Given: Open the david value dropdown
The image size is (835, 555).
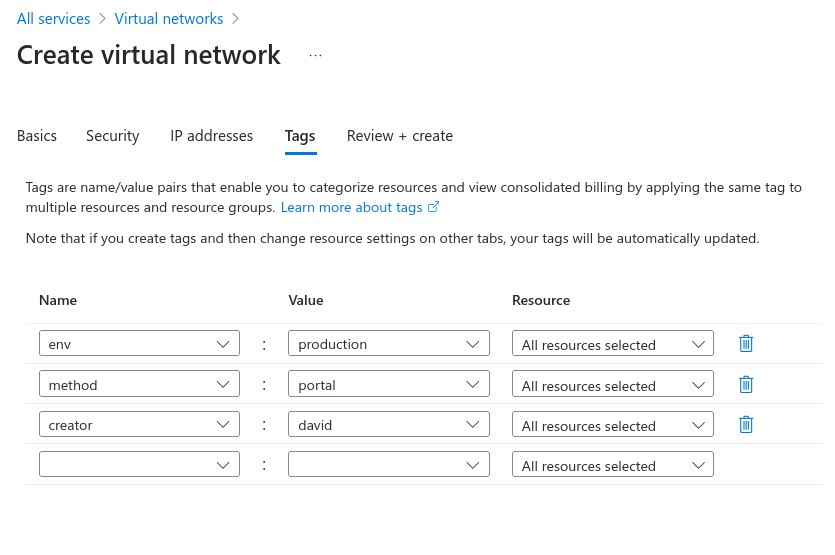Looking at the screenshot, I should pos(388,425).
